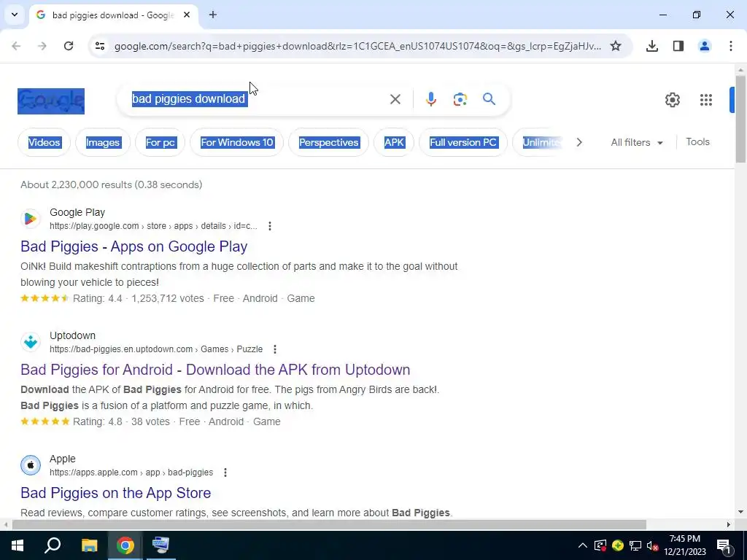Viewport: 747px width, 560px height.
Task: Open the notification center icon
Action: tap(723, 545)
